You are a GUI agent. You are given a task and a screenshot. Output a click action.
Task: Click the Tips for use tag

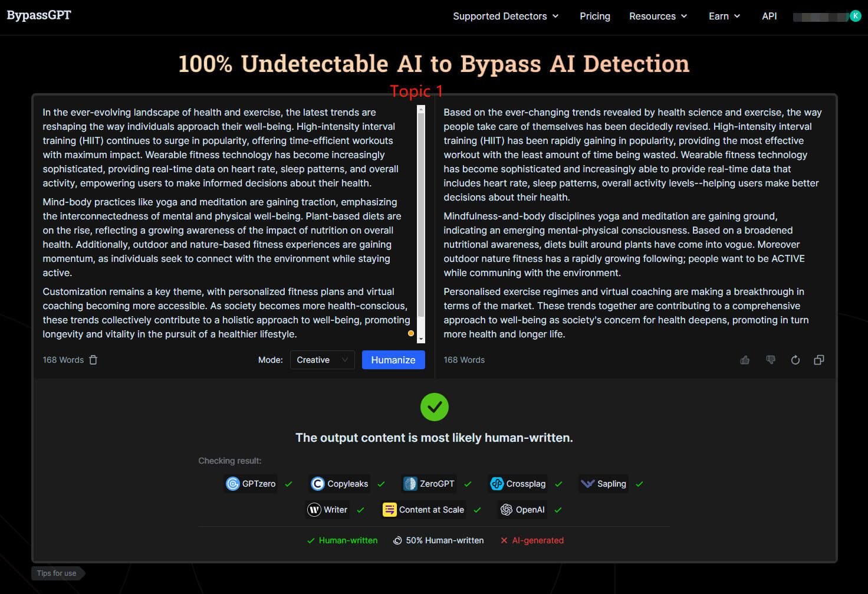click(57, 573)
